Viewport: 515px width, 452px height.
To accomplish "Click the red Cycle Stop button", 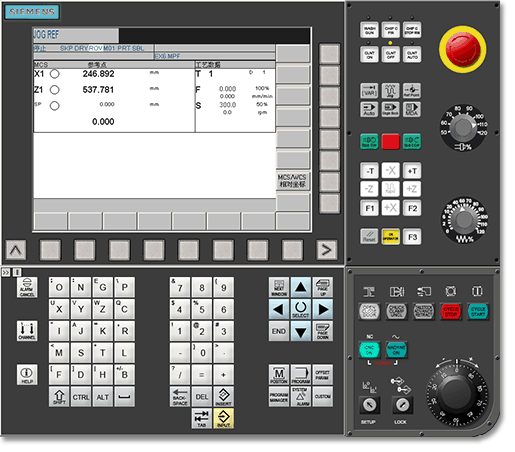I will [x=451, y=311].
